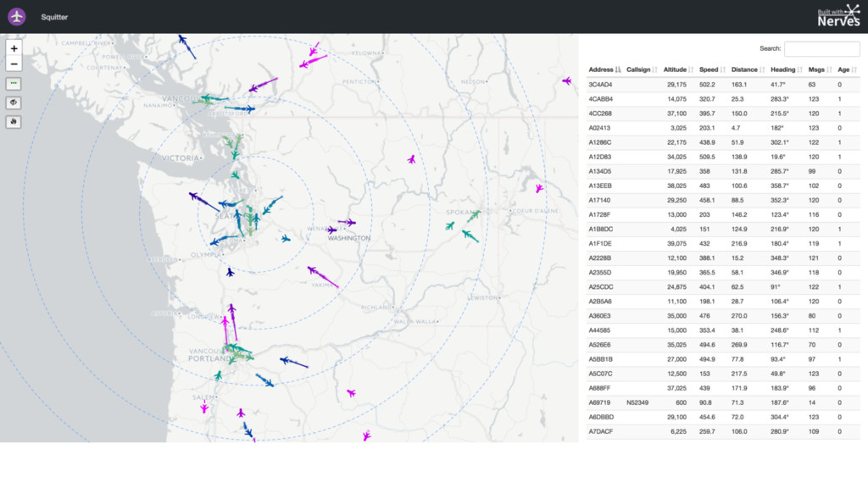Focus the Search input field
The width and height of the screenshot is (868, 488).
(821, 48)
